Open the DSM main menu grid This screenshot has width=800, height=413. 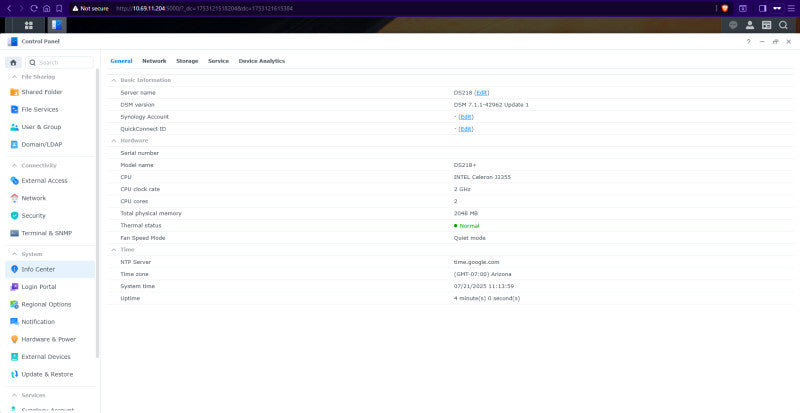[29, 25]
